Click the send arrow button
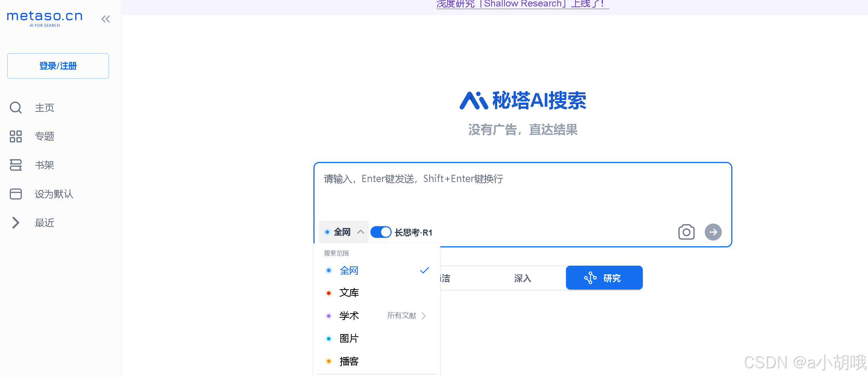This screenshot has width=868, height=377. tap(713, 232)
